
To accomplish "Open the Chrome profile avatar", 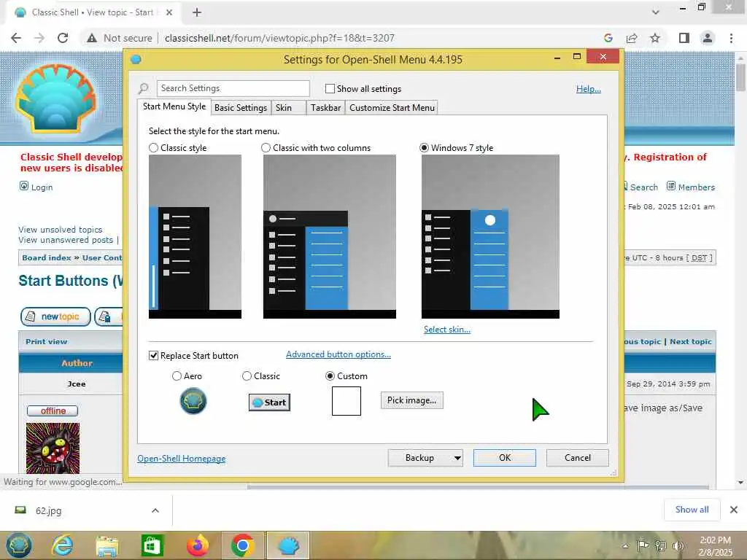I will [708, 38].
